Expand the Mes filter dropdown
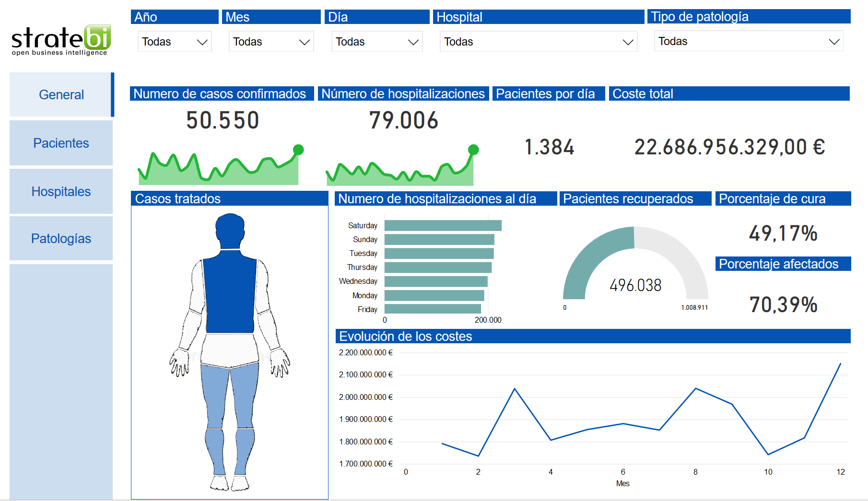The width and height of the screenshot is (868, 501). coord(271,42)
